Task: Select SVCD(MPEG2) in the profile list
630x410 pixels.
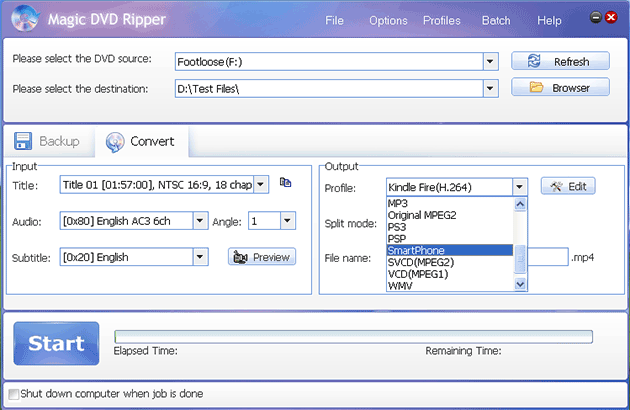Action: [450, 262]
